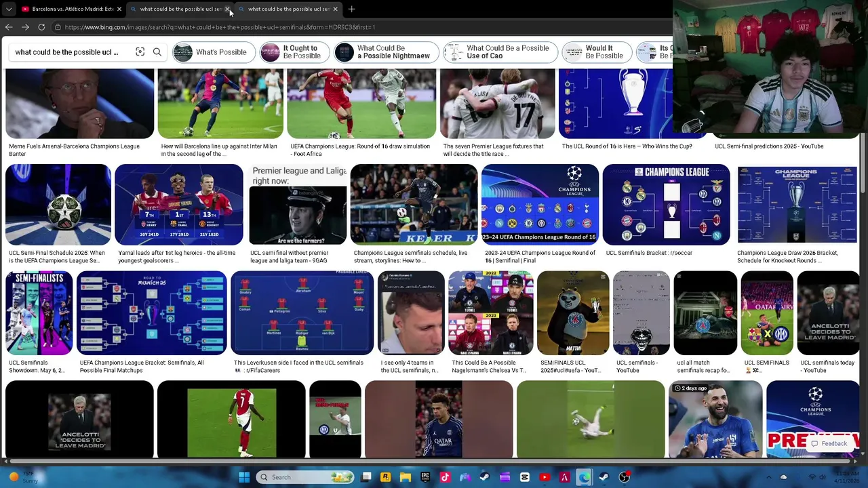Click the browser forward arrow
The height and width of the screenshot is (488, 868).
tap(25, 27)
